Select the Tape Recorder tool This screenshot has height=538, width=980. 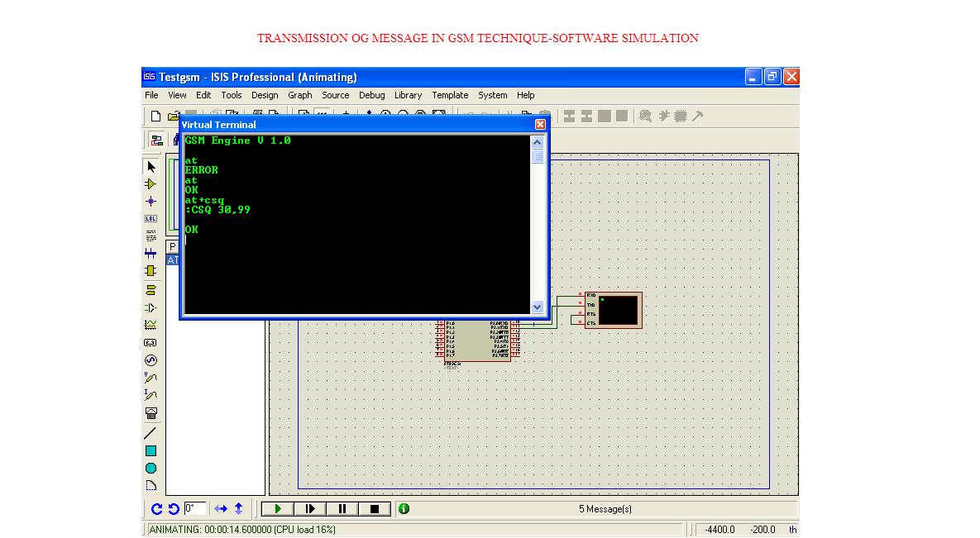(x=151, y=342)
